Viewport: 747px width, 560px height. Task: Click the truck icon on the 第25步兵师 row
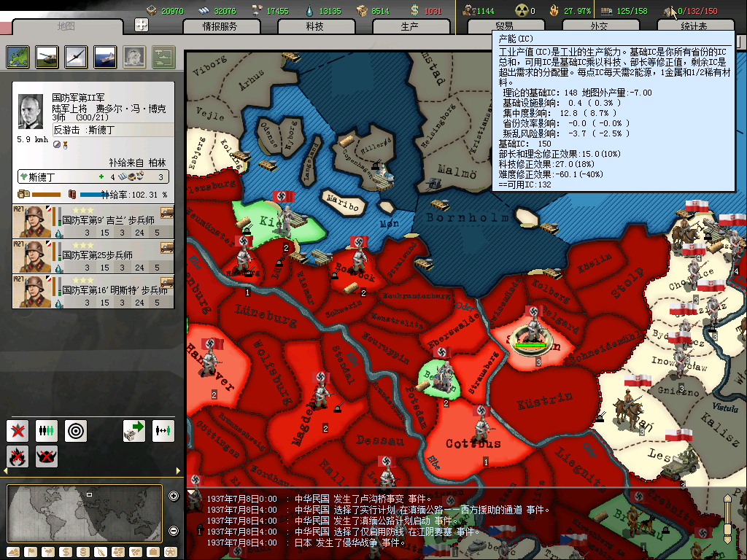coord(167,247)
